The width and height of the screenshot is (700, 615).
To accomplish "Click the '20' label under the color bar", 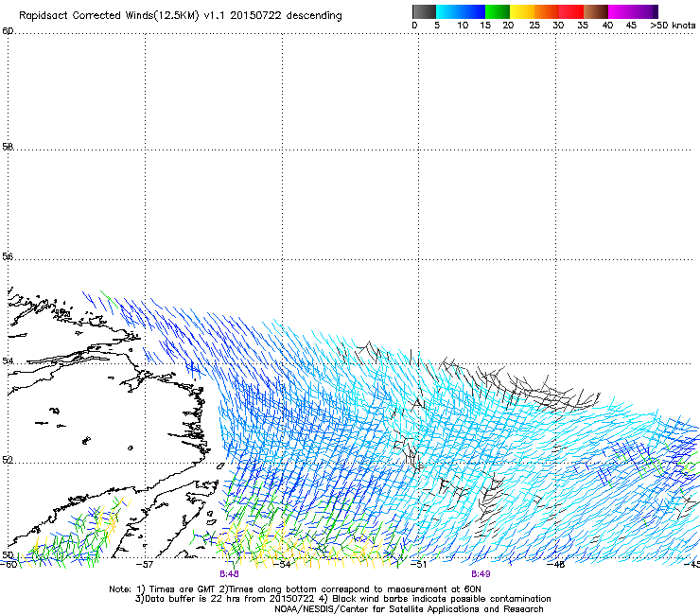I will pyautogui.click(x=509, y=26).
